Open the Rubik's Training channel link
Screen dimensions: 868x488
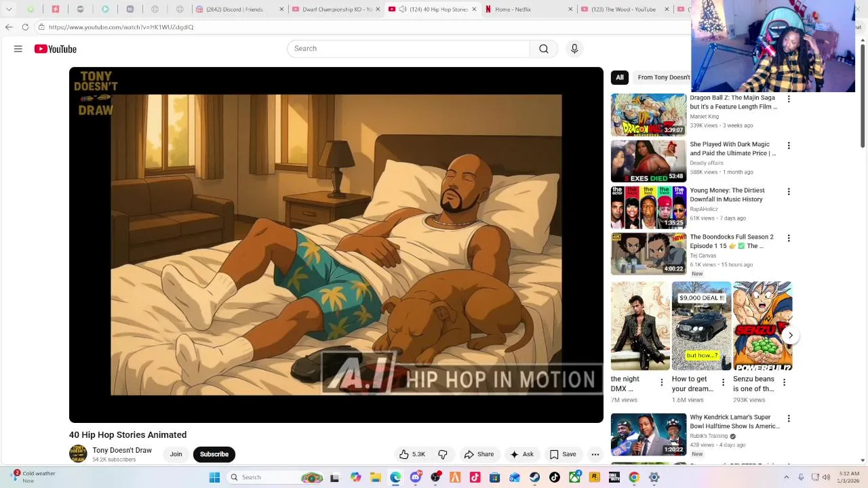709,436
